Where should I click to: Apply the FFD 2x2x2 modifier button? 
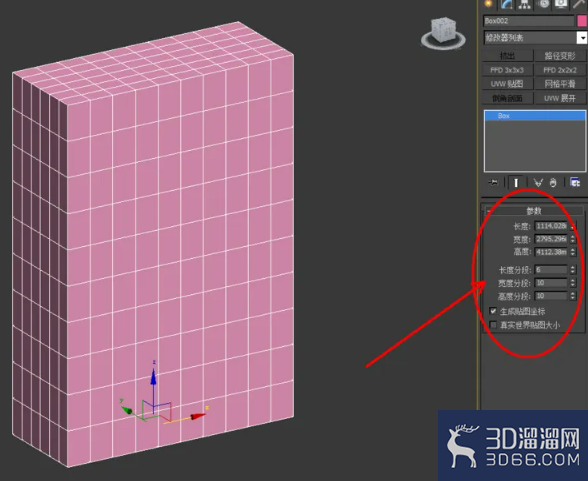coord(560,70)
